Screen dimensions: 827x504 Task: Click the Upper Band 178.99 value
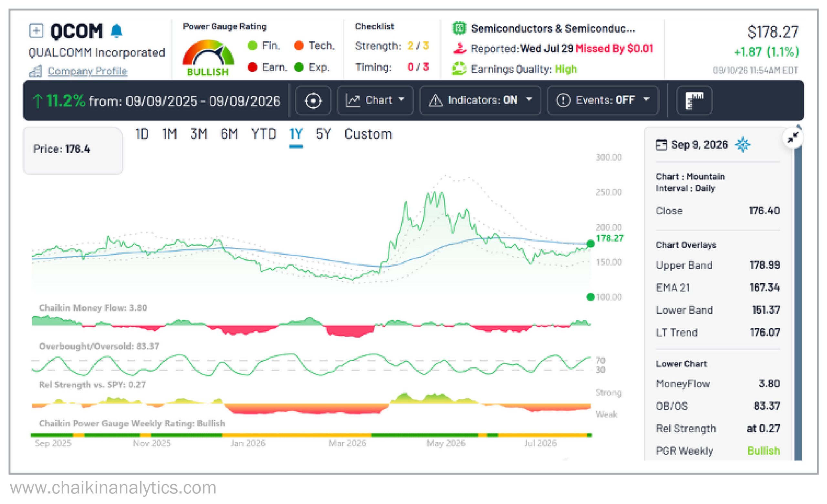pos(765,265)
